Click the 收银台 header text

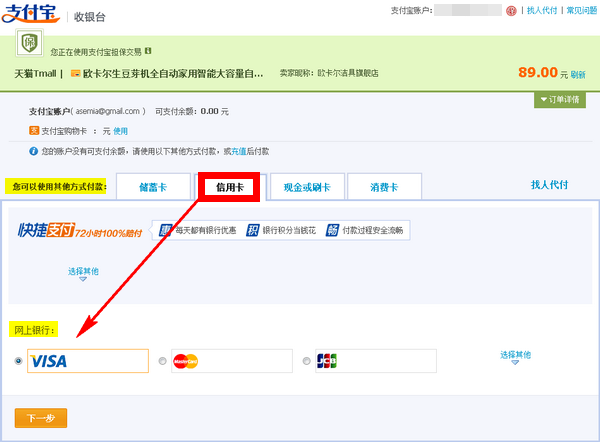click(x=90, y=17)
